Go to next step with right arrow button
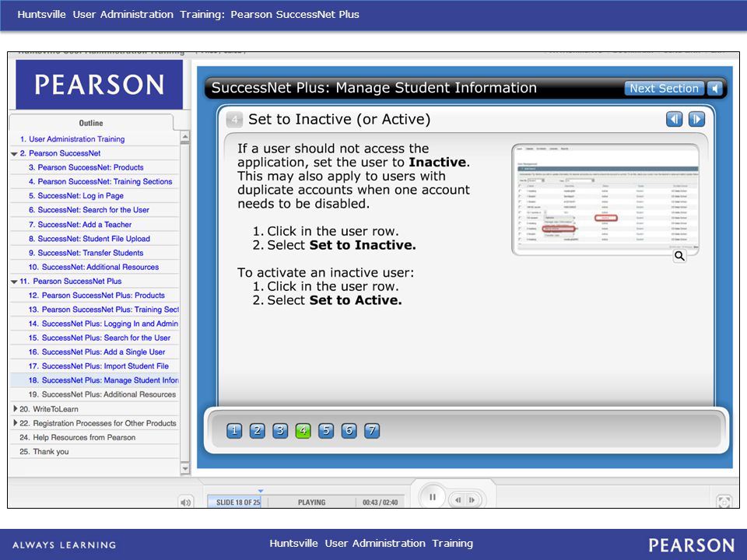Screen dimensions: 747x560 coord(696,119)
